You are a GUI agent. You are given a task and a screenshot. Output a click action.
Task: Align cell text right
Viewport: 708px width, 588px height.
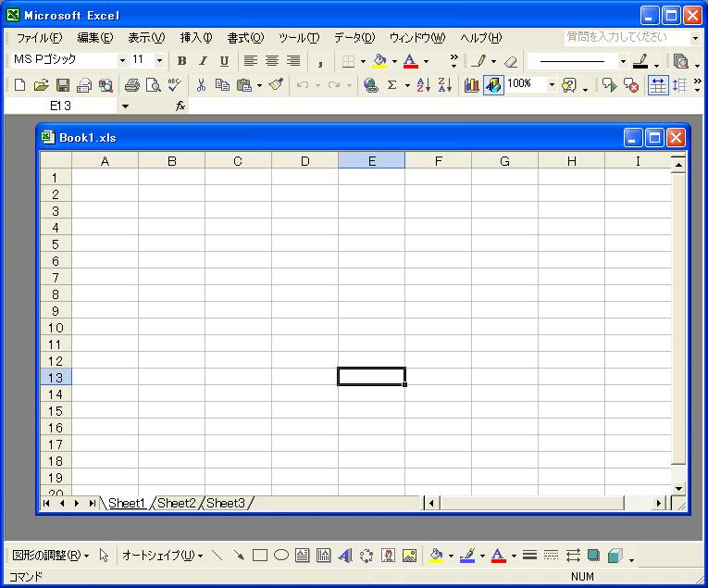293,61
